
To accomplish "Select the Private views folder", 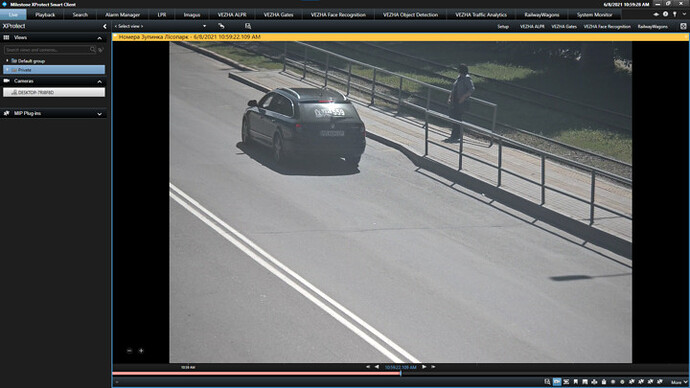I will [54, 70].
